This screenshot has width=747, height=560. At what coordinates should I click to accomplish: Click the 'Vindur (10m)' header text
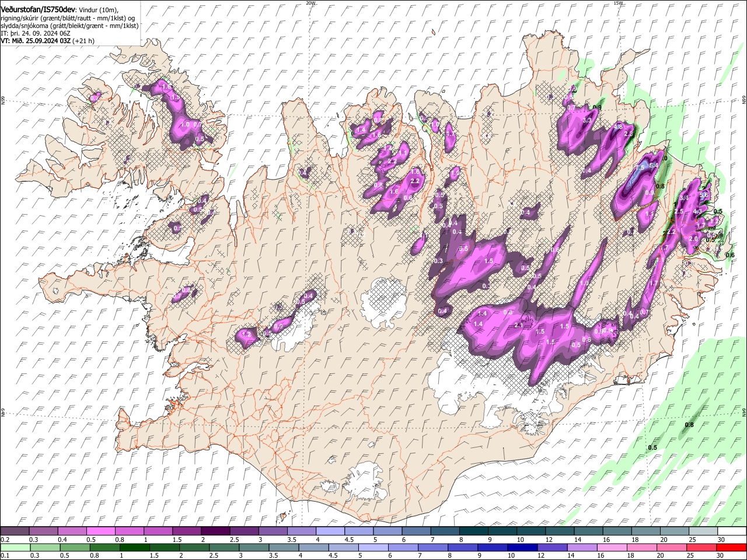[x=98, y=9]
